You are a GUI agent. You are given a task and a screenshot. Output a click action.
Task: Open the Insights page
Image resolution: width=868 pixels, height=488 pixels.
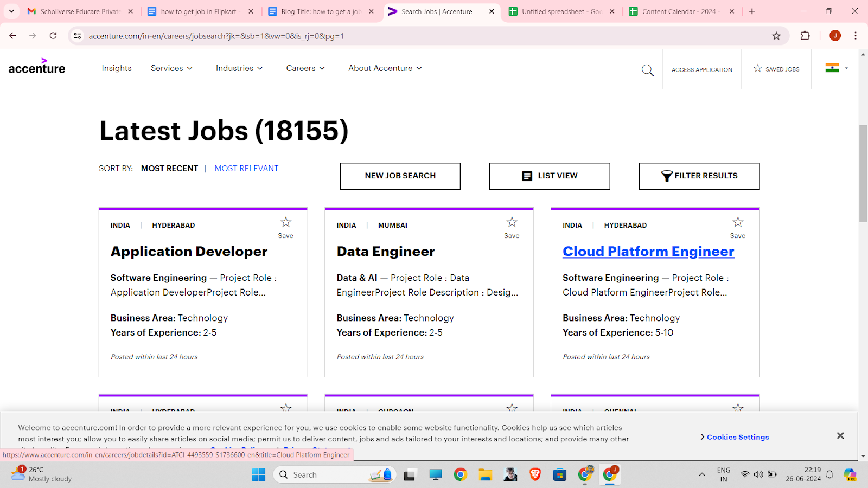(x=117, y=68)
